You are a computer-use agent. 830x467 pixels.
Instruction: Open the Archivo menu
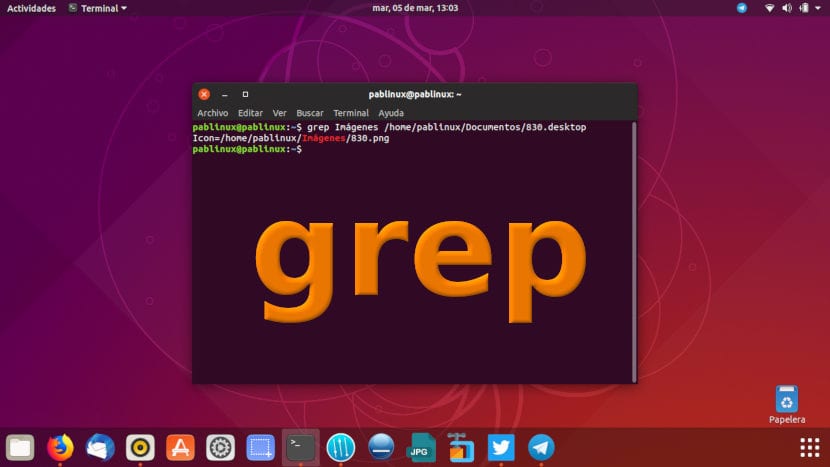(212, 113)
